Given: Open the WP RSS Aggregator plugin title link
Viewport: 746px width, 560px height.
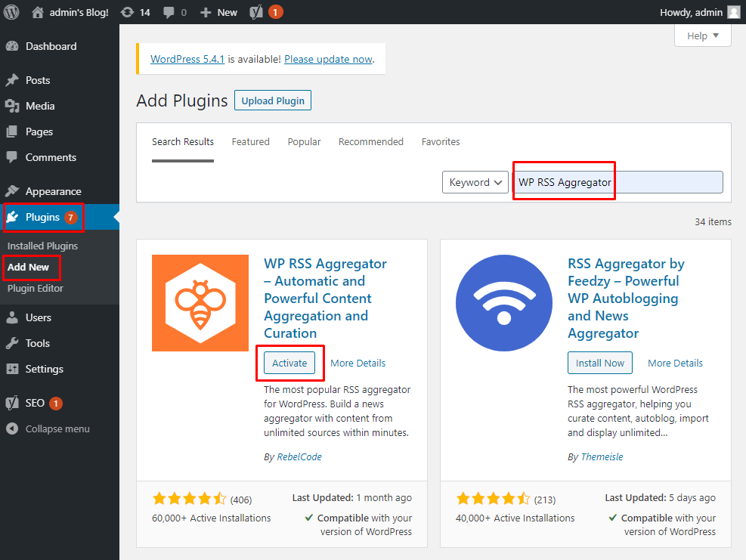Looking at the screenshot, I should pos(326,299).
